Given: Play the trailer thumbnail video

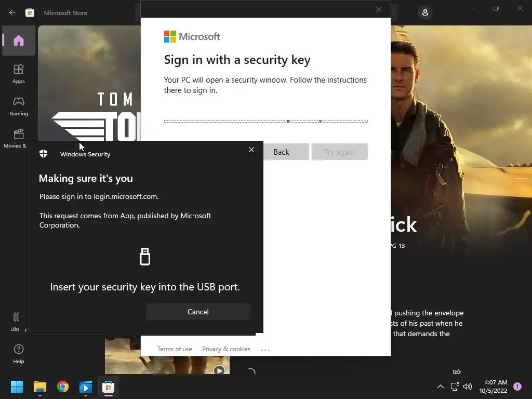Looking at the screenshot, I should pos(219,370).
